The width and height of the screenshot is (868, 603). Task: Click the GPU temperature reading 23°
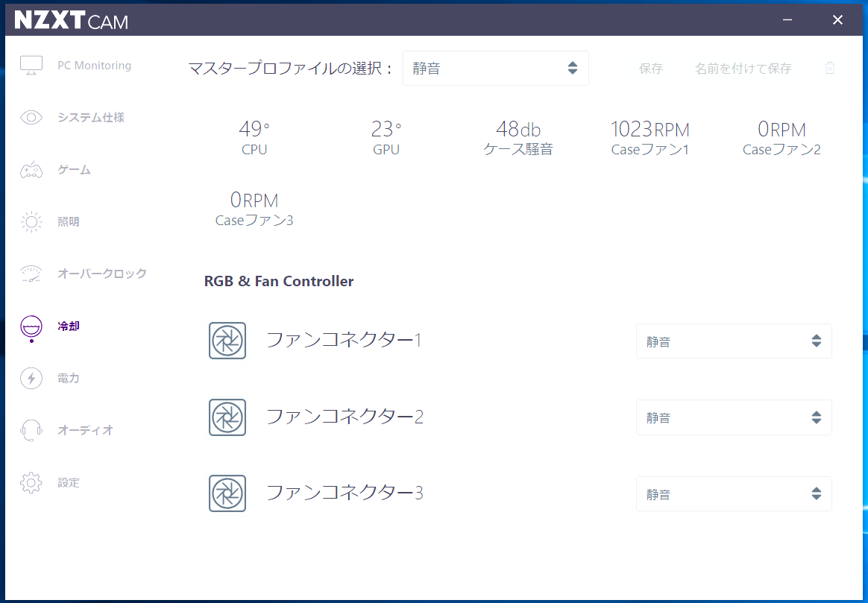pyautogui.click(x=386, y=137)
